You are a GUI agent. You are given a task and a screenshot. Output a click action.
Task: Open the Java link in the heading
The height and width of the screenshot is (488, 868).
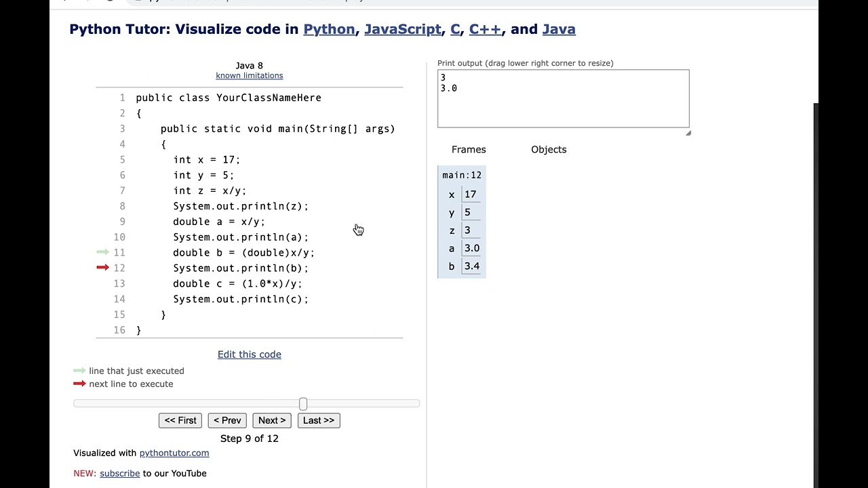559,29
